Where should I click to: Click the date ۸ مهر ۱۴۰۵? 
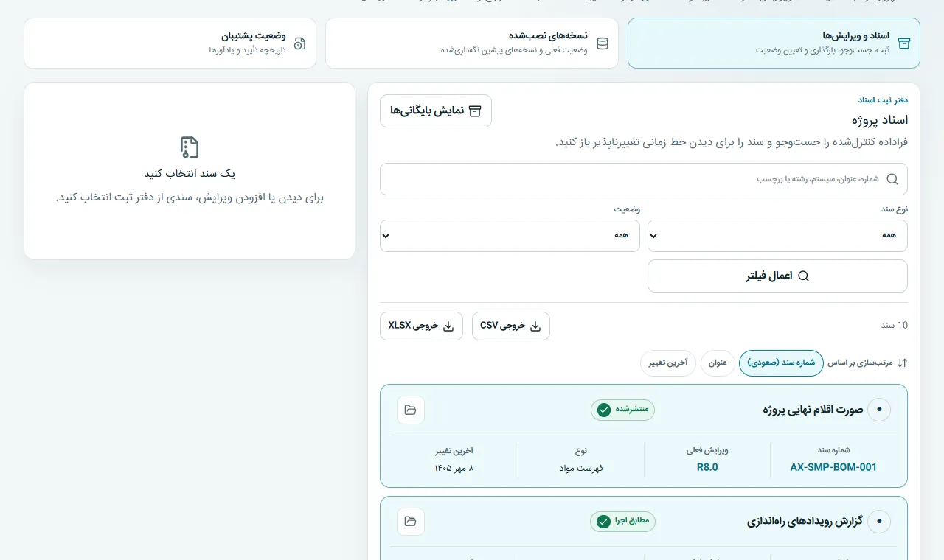pos(454,468)
